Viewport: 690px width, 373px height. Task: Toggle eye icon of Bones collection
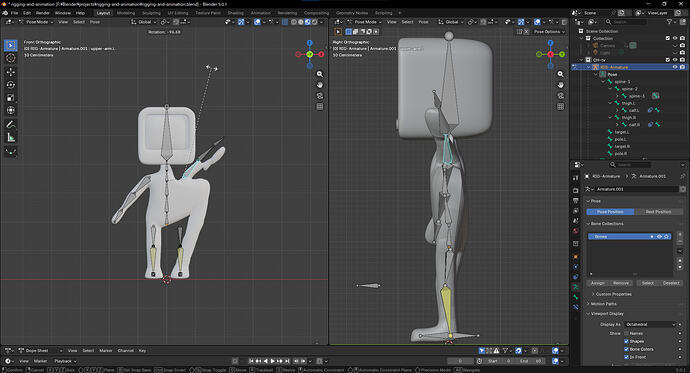pos(659,237)
